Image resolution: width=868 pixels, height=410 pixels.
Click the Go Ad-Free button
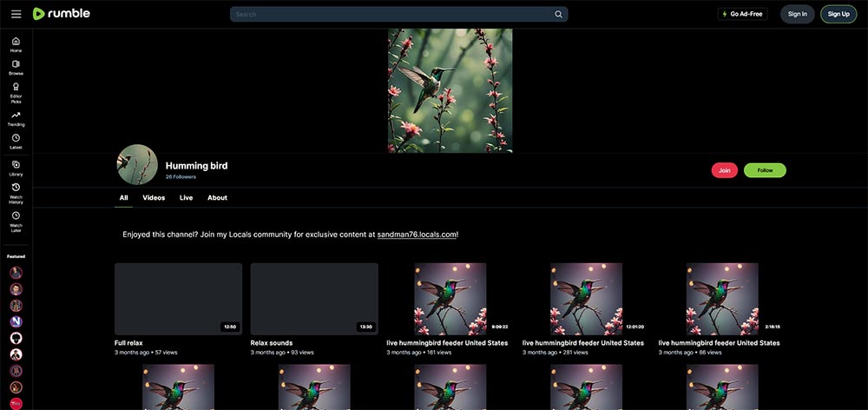(742, 14)
